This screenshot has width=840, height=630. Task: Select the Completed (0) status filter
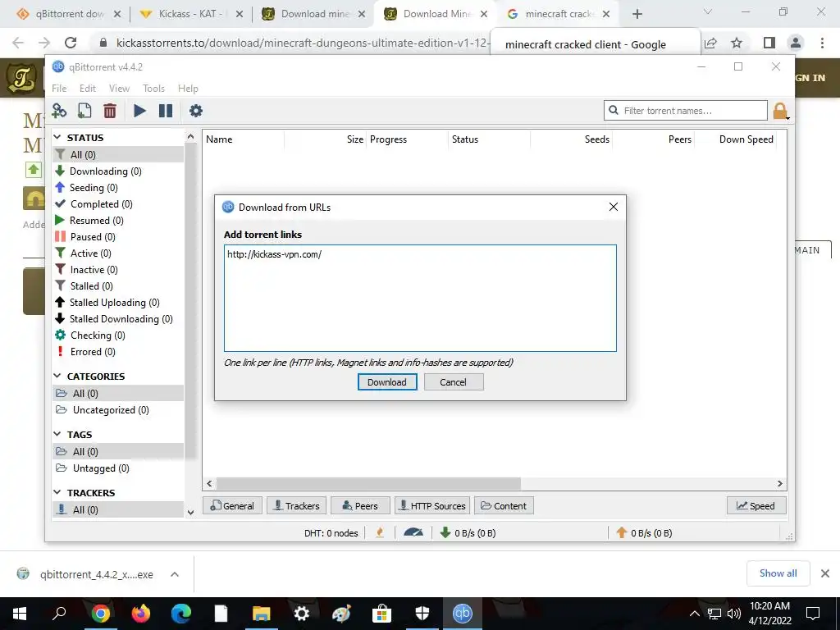[101, 204]
